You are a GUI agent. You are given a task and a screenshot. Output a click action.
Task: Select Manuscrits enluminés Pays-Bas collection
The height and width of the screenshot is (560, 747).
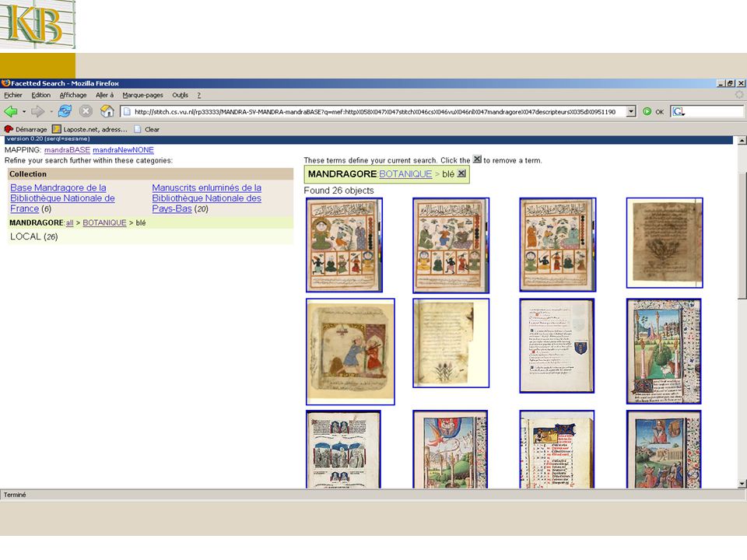coord(207,198)
